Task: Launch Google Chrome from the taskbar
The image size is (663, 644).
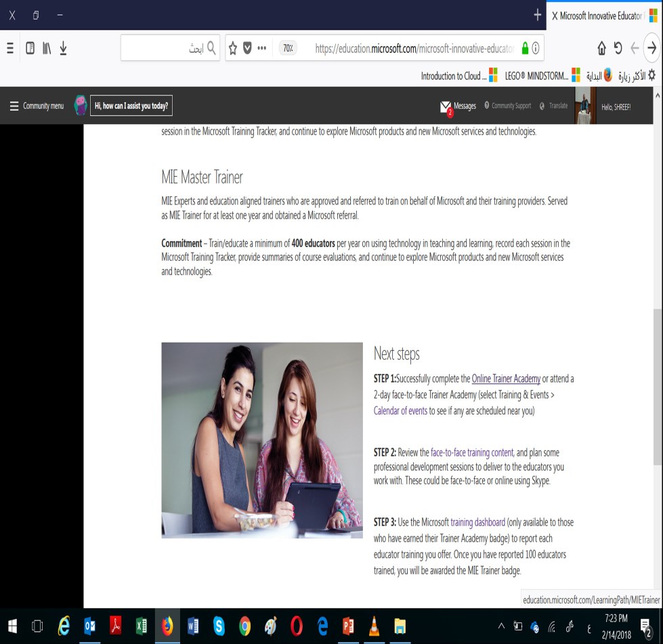Action: pyautogui.click(x=245, y=626)
